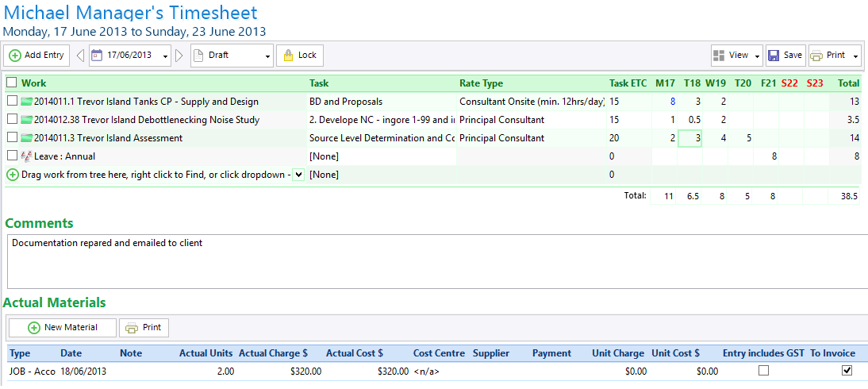Click the Rate Type column header
The width and height of the screenshot is (868, 389).
[x=481, y=83]
